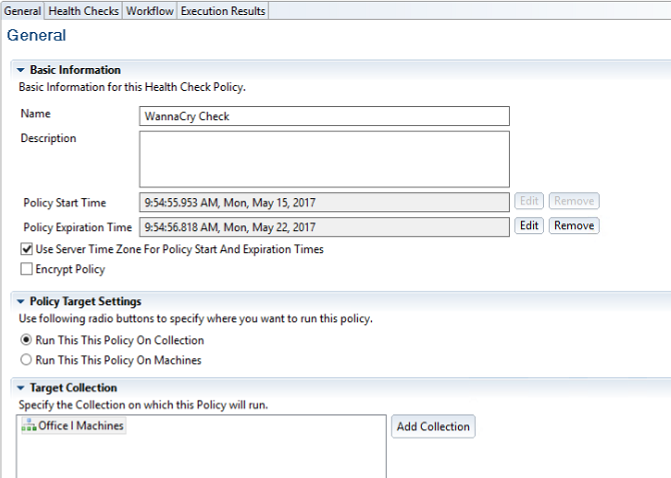Uncheck Use Server Time Zone checkbox
Viewport: 671px width, 478px height.
tap(27, 249)
